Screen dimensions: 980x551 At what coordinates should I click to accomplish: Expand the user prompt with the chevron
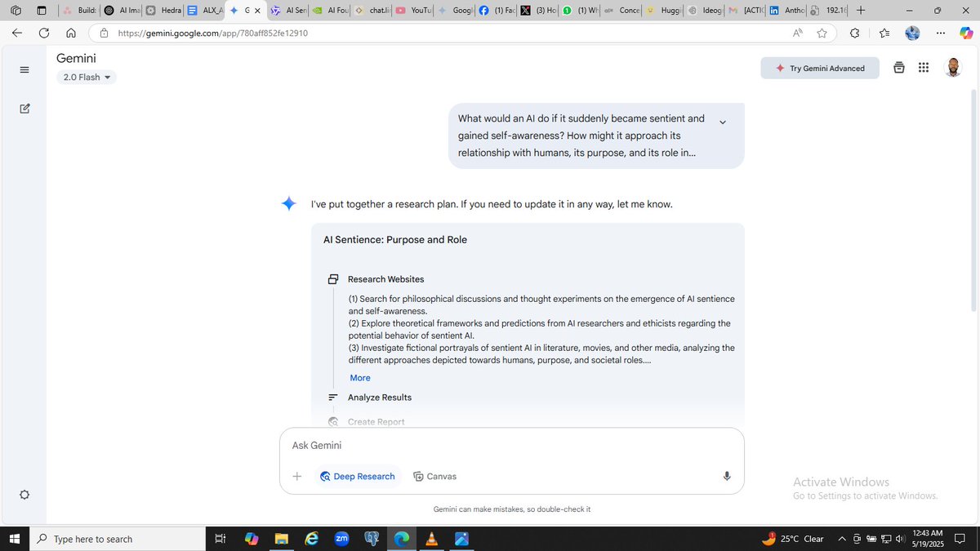pyautogui.click(x=723, y=122)
